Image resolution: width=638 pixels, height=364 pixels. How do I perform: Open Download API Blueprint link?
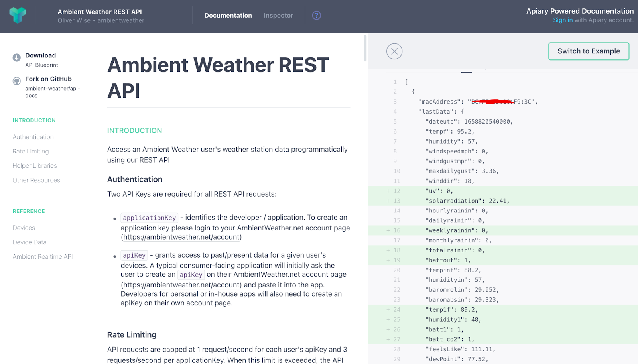[41, 60]
